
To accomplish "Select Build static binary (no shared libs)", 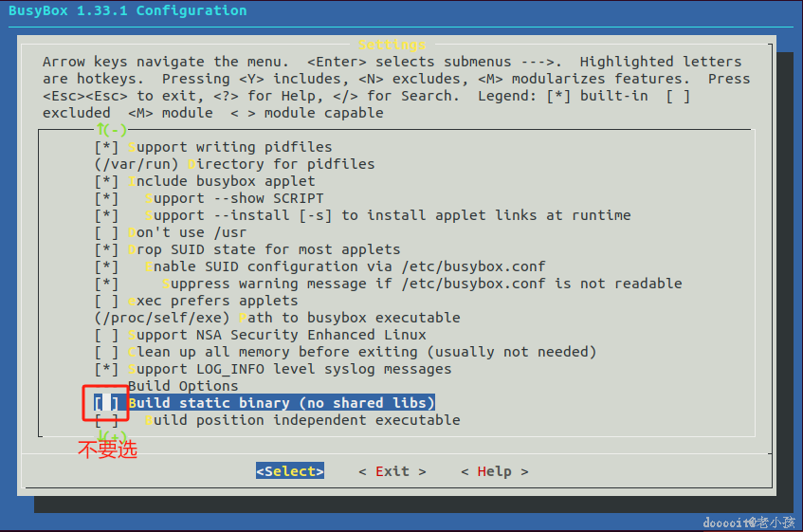I will click(265, 403).
